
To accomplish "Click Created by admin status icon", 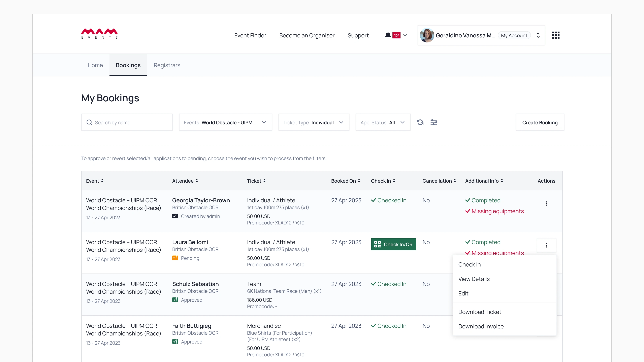I will tap(175, 216).
